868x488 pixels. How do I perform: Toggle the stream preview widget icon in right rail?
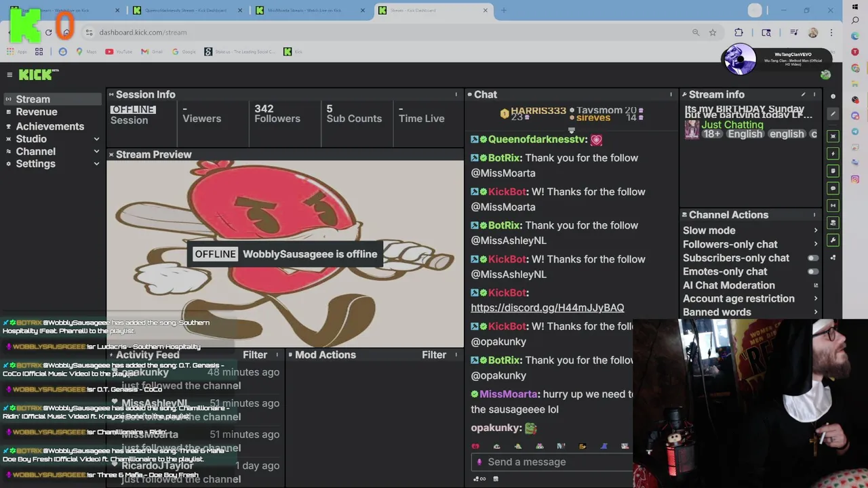(x=833, y=136)
